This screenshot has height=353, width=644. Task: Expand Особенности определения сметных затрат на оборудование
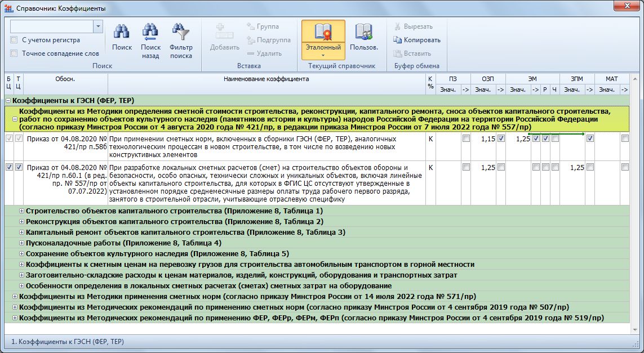click(x=22, y=285)
